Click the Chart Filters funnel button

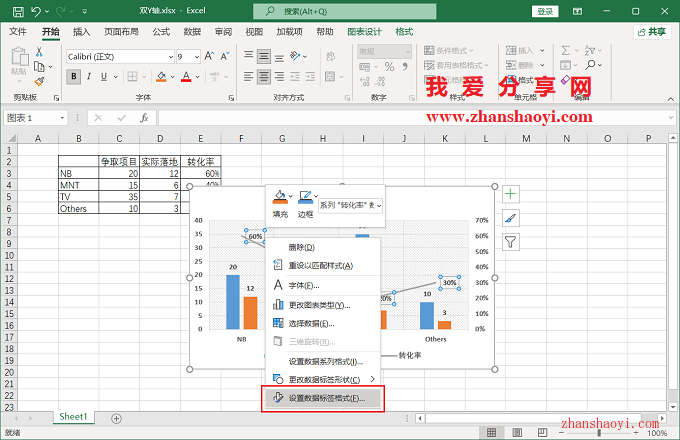click(510, 242)
